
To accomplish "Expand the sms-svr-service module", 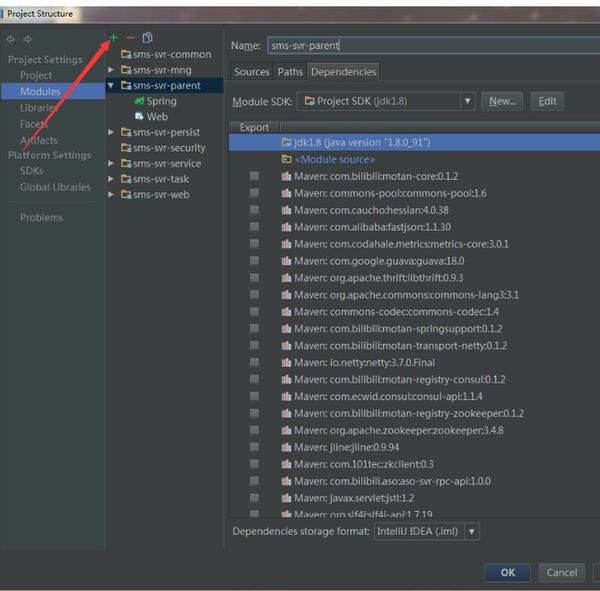I will [x=111, y=163].
